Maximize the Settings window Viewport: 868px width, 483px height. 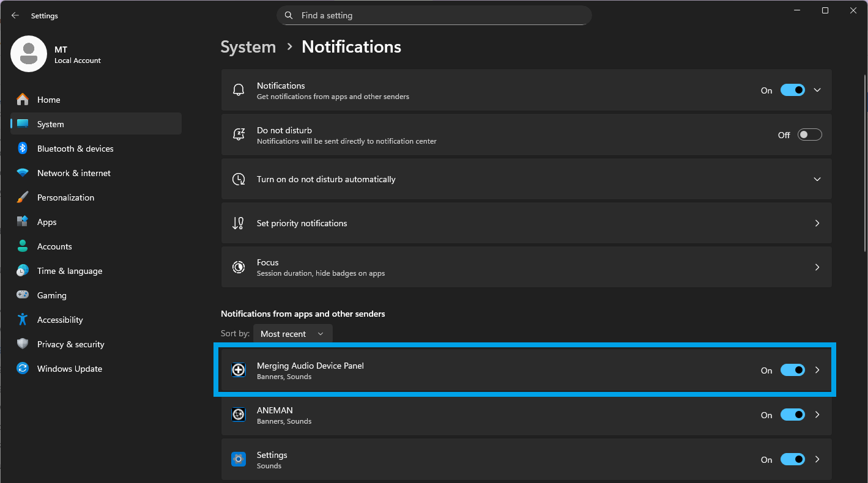825,10
